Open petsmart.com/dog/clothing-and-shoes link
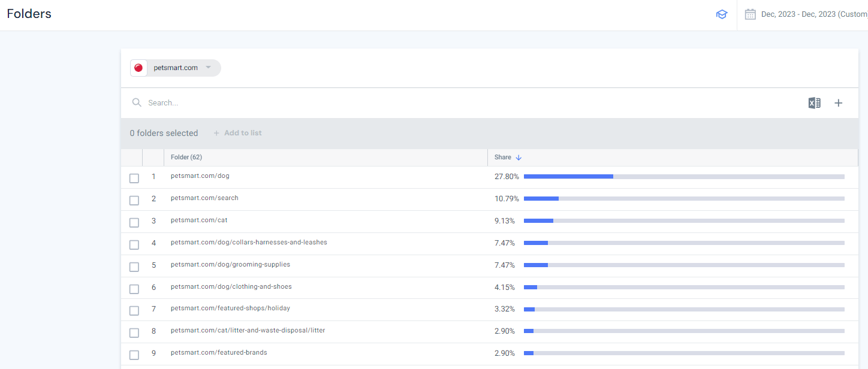 pos(231,287)
